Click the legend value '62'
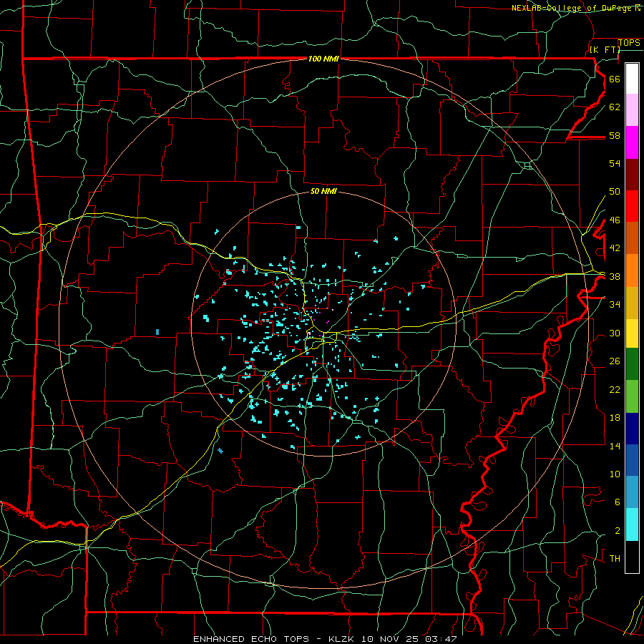644x644 pixels. click(x=615, y=107)
